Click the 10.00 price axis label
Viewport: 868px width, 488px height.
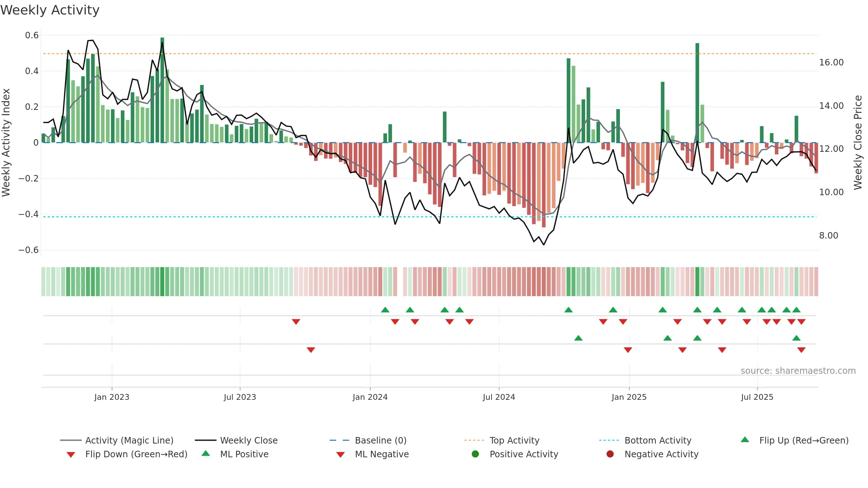(x=831, y=192)
